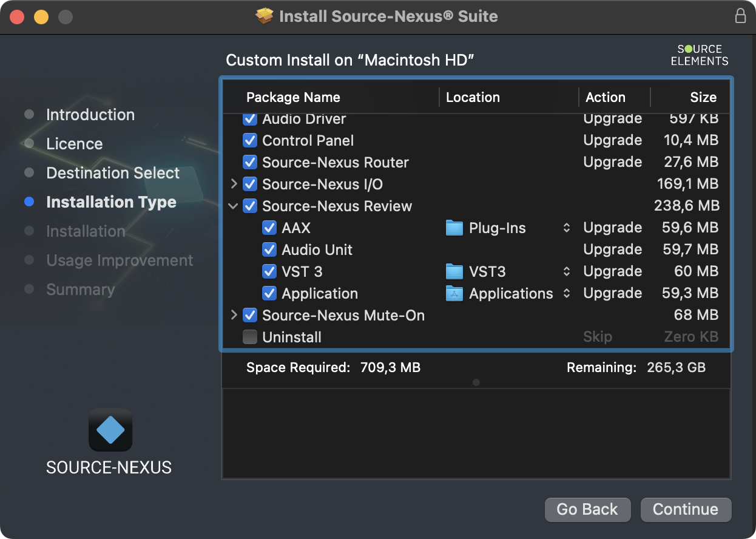
Task: Uncheck the Control Panel package
Action: 250,141
